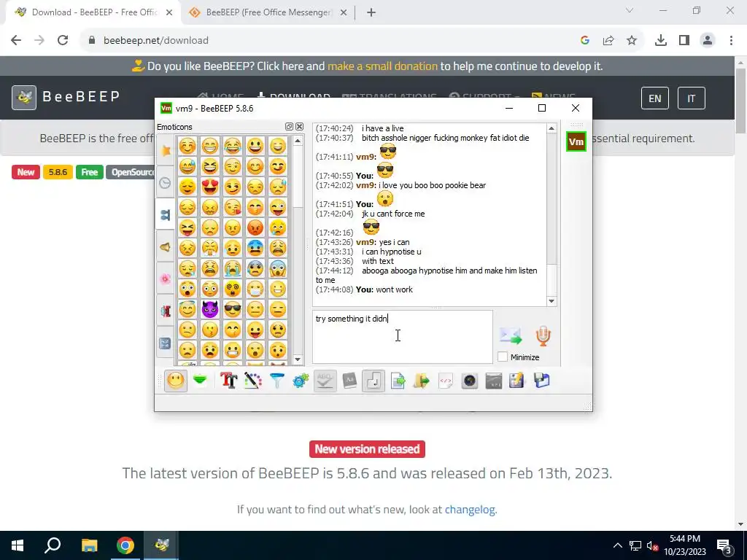The image size is (747, 560).
Task: Click the 'New version released' badge
Action: coord(367,449)
